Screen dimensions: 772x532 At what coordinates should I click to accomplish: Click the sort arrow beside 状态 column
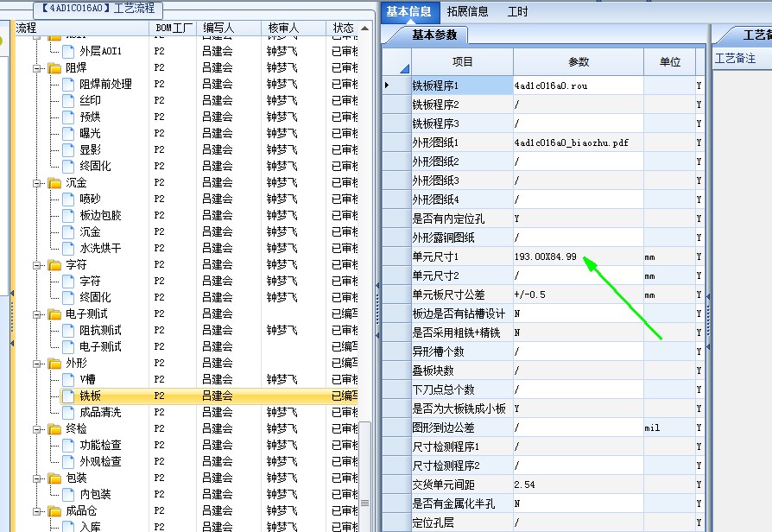pyautogui.click(x=364, y=28)
